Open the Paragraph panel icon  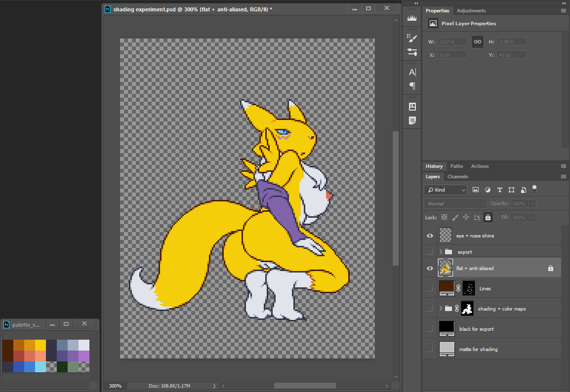tap(412, 86)
